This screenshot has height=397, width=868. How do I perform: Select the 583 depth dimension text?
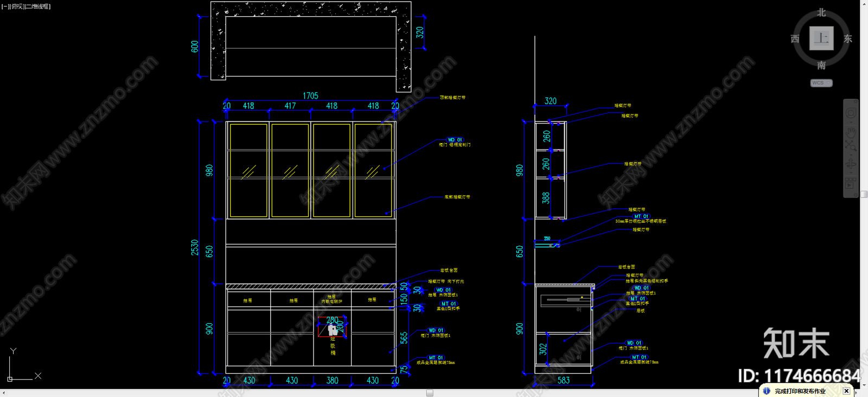point(564,381)
